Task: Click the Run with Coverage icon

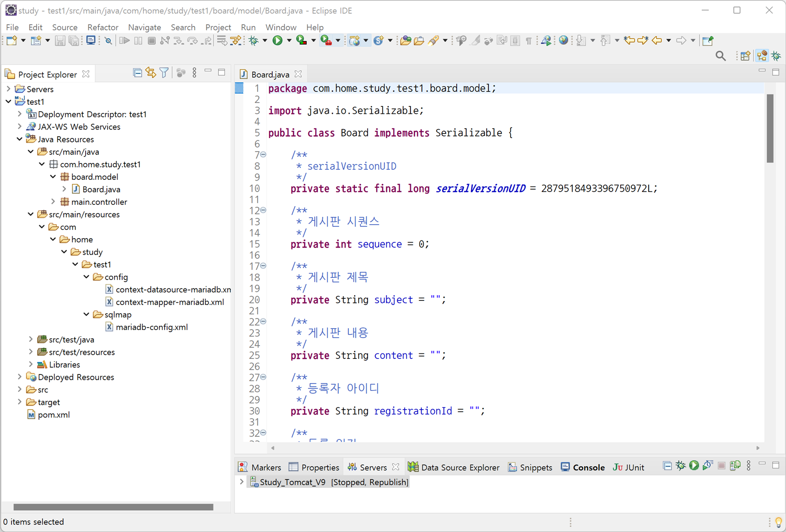Action: [301, 41]
